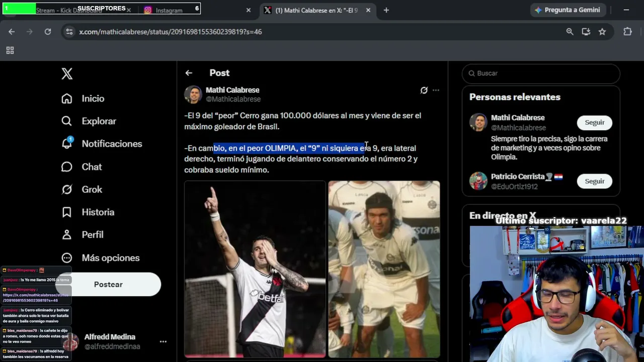Follow Patricio Cerrista with the Seguir button
644x362 pixels.
tap(594, 182)
